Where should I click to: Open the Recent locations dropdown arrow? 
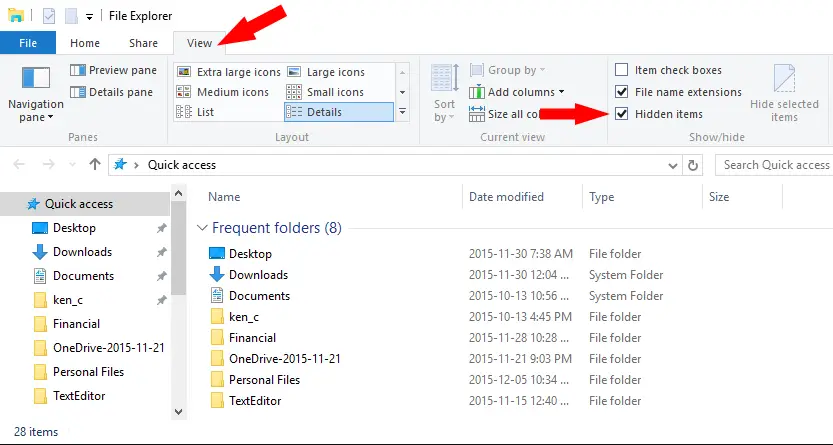click(x=73, y=165)
